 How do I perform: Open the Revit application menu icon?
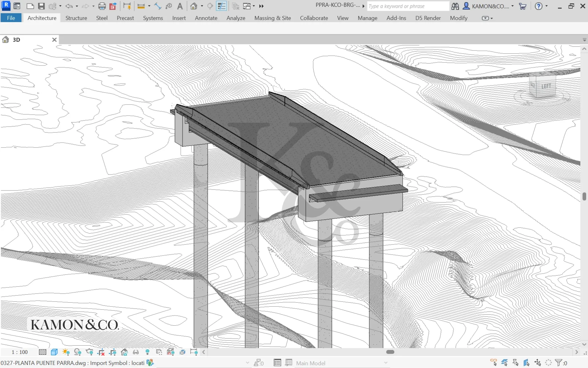(6, 6)
